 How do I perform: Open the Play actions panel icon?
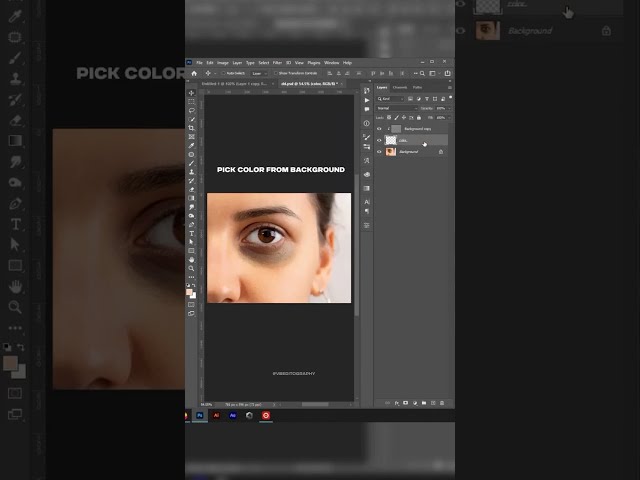(x=367, y=100)
